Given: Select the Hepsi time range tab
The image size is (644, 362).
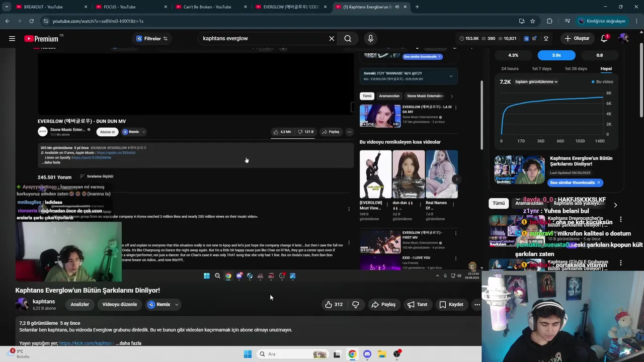Looking at the screenshot, I should click(606, 68).
